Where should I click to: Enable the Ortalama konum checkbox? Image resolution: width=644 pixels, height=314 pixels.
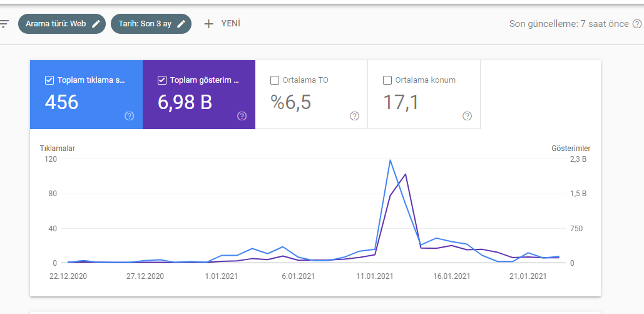tap(387, 80)
